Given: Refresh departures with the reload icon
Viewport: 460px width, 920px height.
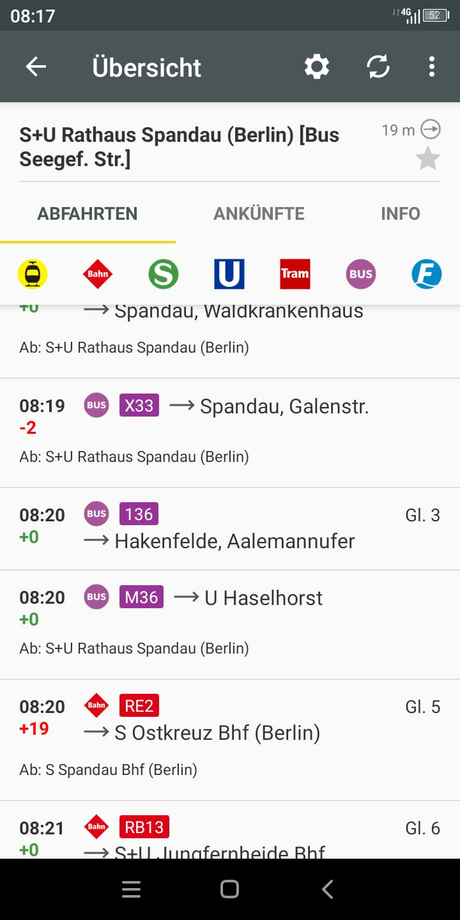Looking at the screenshot, I should click(378, 67).
